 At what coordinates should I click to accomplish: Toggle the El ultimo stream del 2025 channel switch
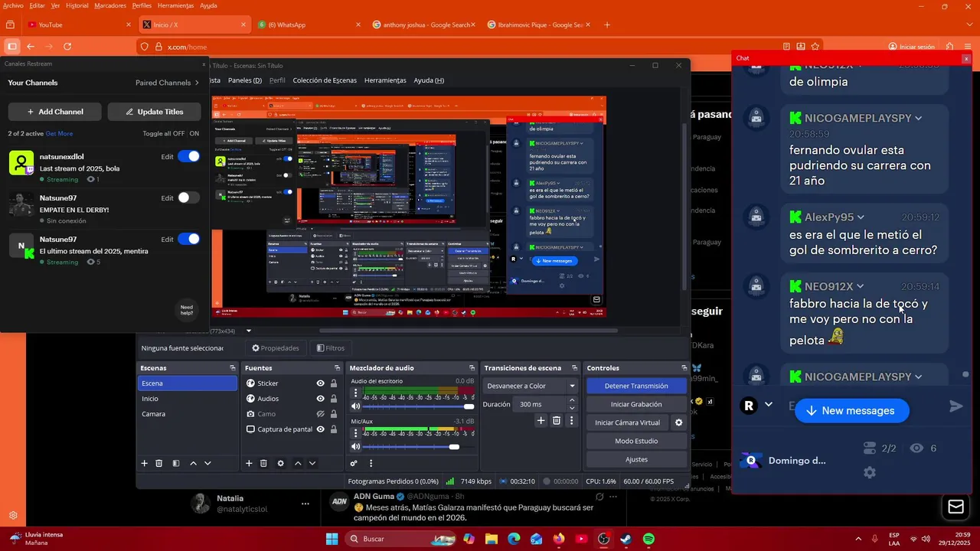point(188,239)
